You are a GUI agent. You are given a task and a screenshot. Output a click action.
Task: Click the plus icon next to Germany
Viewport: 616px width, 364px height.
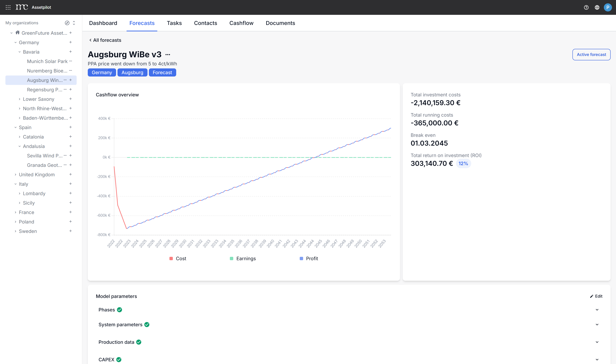[x=71, y=42]
